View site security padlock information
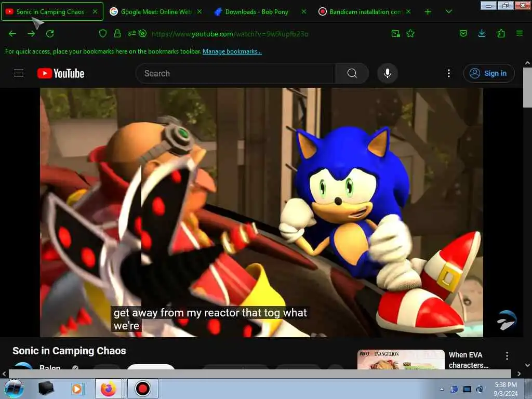This screenshot has width=532, height=399. [117, 33]
